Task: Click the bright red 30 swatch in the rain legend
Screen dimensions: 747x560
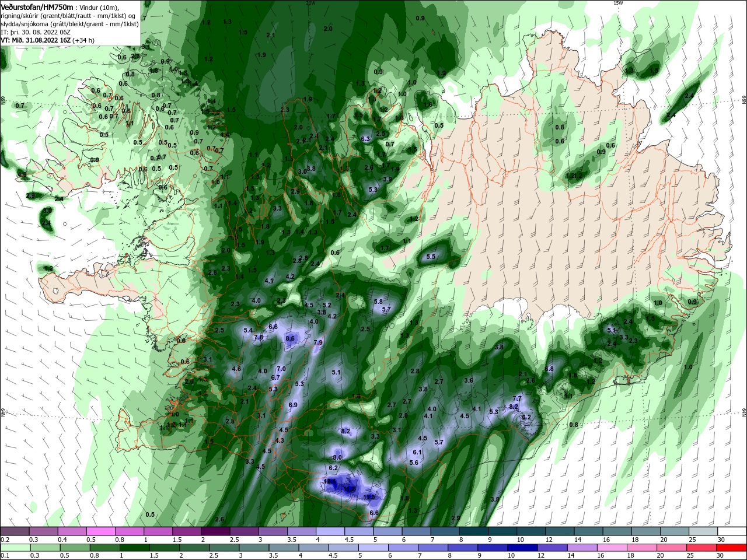Action: [x=732, y=548]
